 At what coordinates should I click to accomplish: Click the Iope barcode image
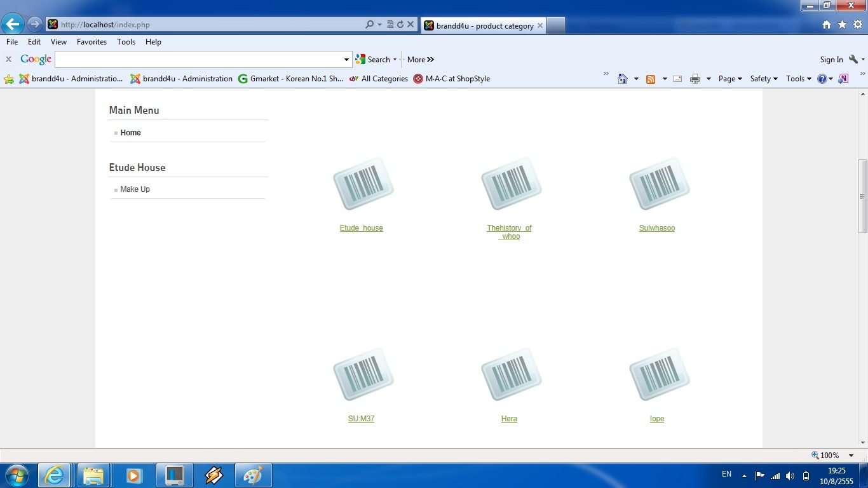pyautogui.click(x=660, y=374)
